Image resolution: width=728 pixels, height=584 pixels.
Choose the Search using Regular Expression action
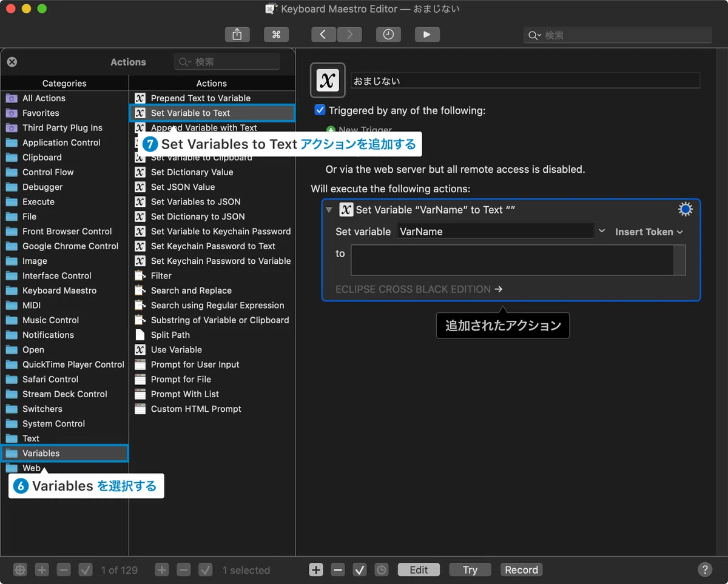[212, 305]
